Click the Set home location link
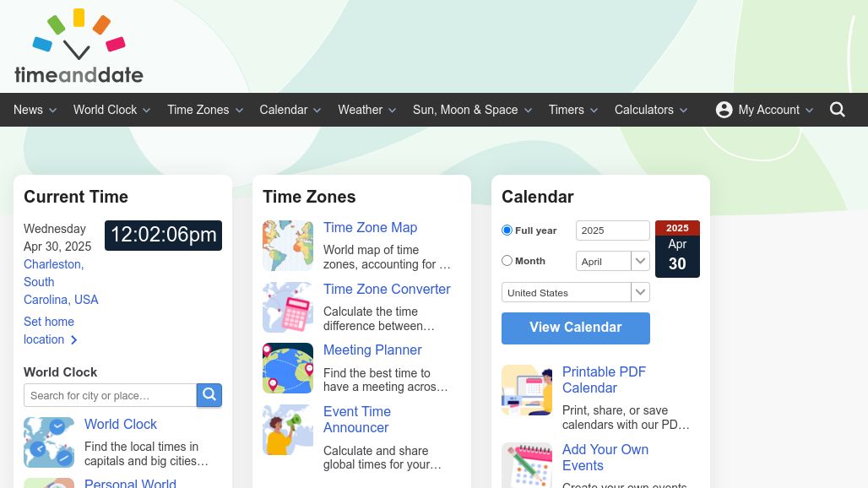868x488 pixels. (x=50, y=330)
